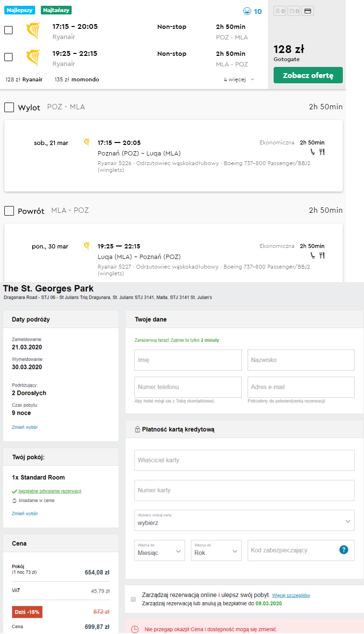Screen dimensions: 364x634
Task: Click small Ryanair logo beside Luqa – Poznań segment
Action: [87, 246]
